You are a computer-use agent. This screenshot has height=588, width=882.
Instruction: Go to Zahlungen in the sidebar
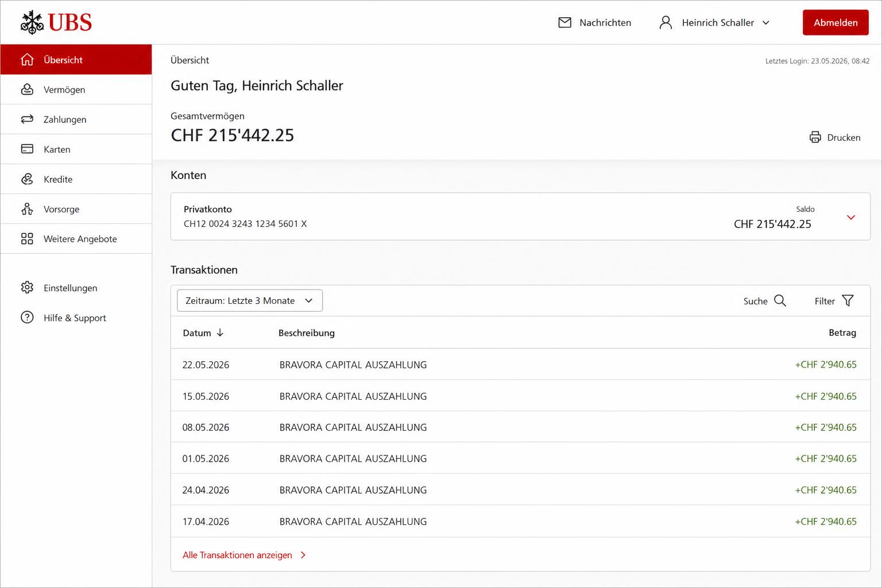tap(76, 119)
